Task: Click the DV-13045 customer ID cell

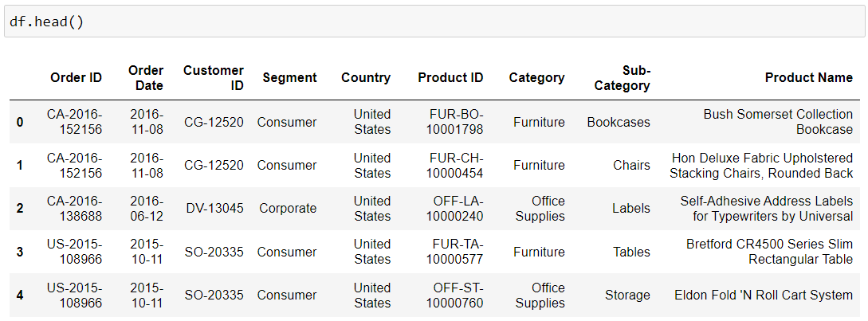Action: point(214,209)
